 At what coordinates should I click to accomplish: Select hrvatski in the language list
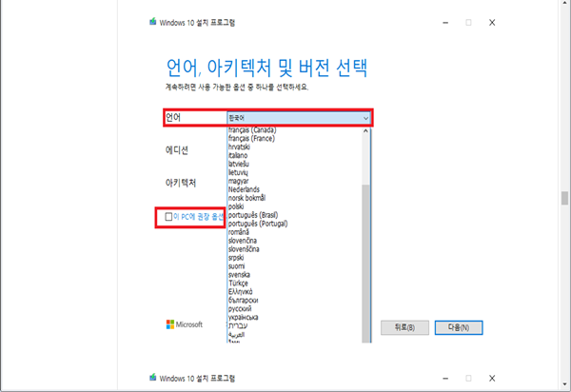tap(239, 147)
